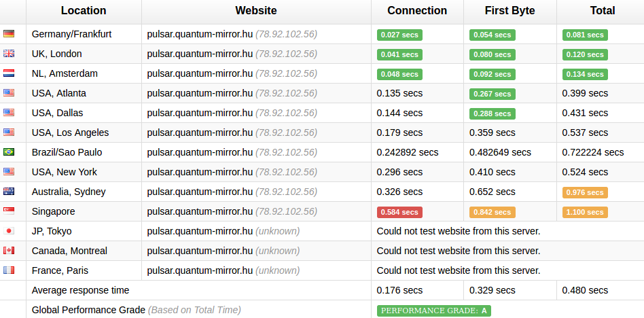This screenshot has width=644, height=318.
Task: Click the France flag icon
Action: tap(9, 270)
